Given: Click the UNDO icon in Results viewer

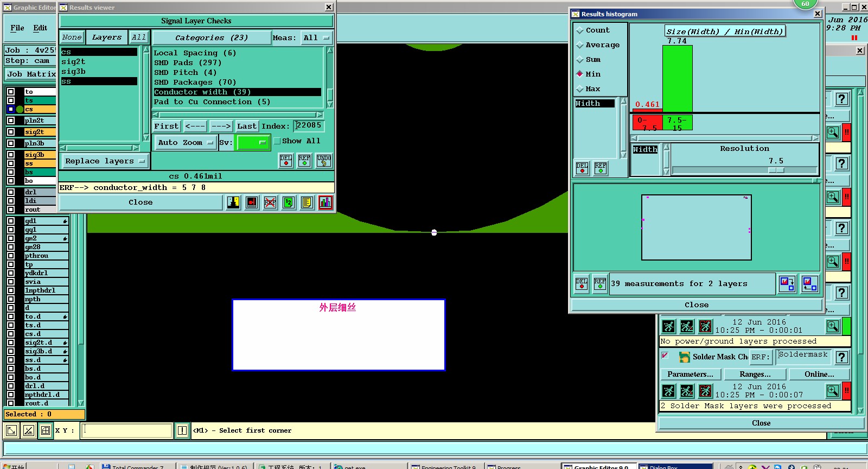Looking at the screenshot, I should pos(324,160).
